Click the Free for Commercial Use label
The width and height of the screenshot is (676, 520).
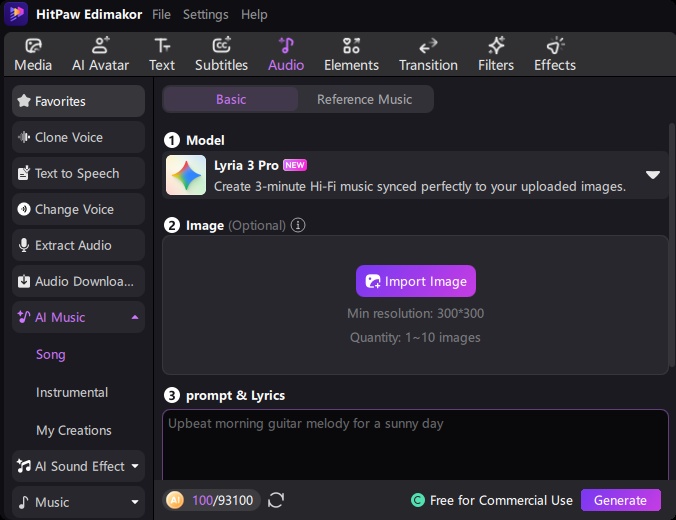[x=501, y=500]
